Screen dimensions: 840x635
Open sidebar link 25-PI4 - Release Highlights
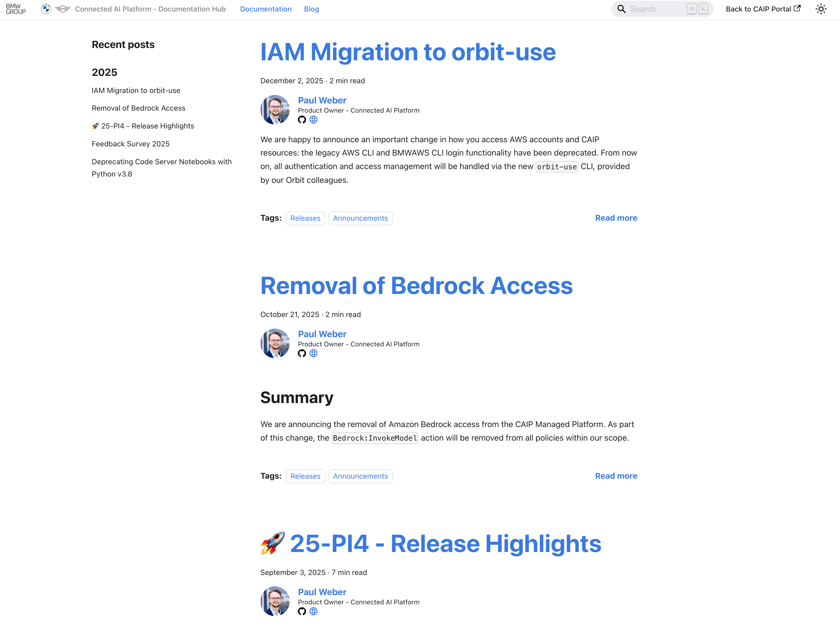coord(143,126)
